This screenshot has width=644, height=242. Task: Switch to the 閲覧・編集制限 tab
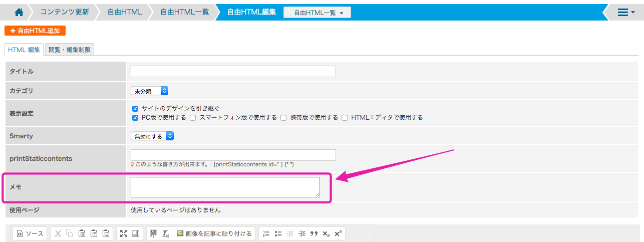(x=70, y=50)
